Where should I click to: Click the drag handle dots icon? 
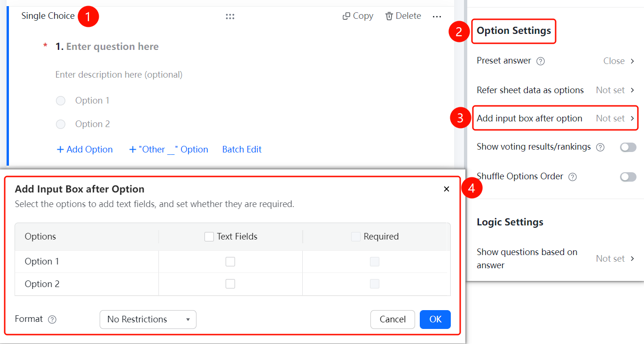230,16
